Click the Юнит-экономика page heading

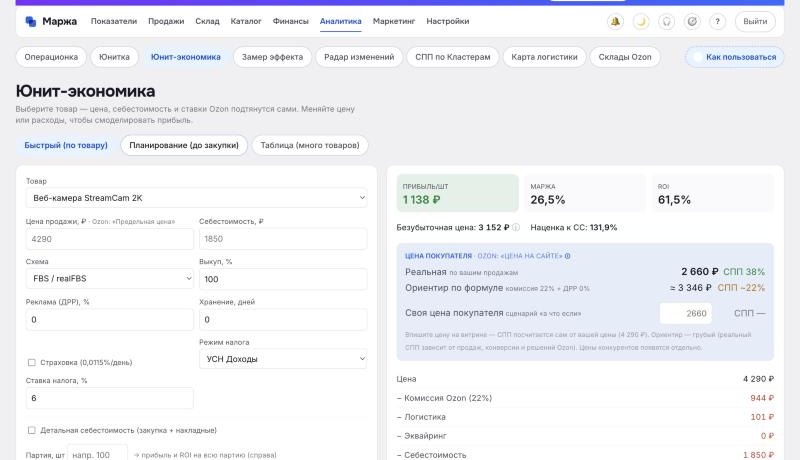point(85,91)
